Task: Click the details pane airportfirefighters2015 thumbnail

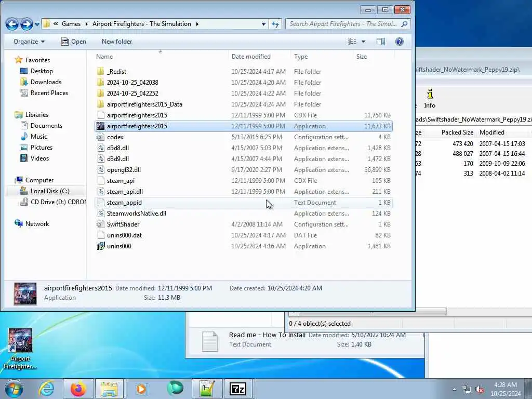Action: 25,294
